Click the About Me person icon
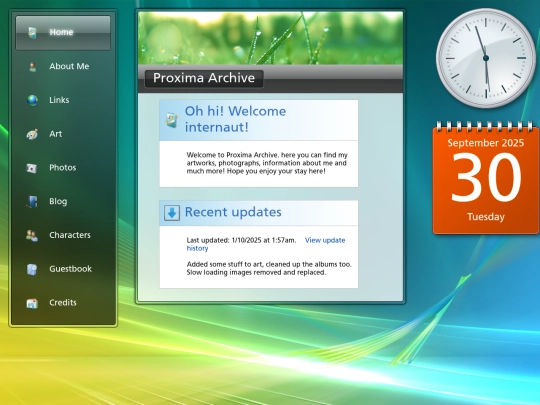The height and width of the screenshot is (405, 540). pyautogui.click(x=32, y=66)
